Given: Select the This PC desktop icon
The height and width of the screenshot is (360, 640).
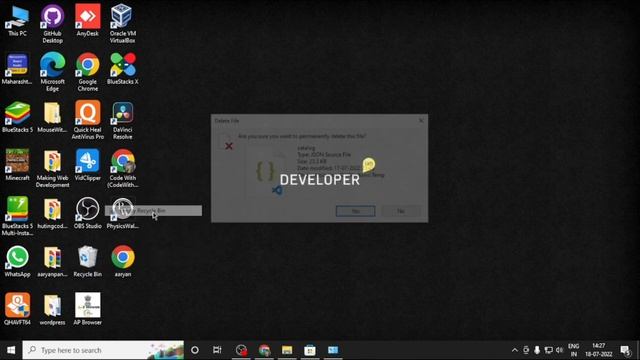Looking at the screenshot, I should pyautogui.click(x=17, y=21).
